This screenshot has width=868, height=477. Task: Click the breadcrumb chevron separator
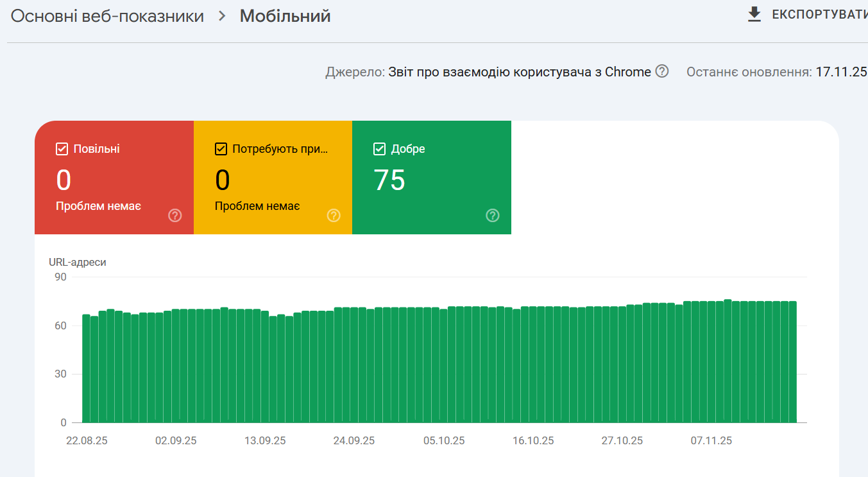tap(222, 16)
